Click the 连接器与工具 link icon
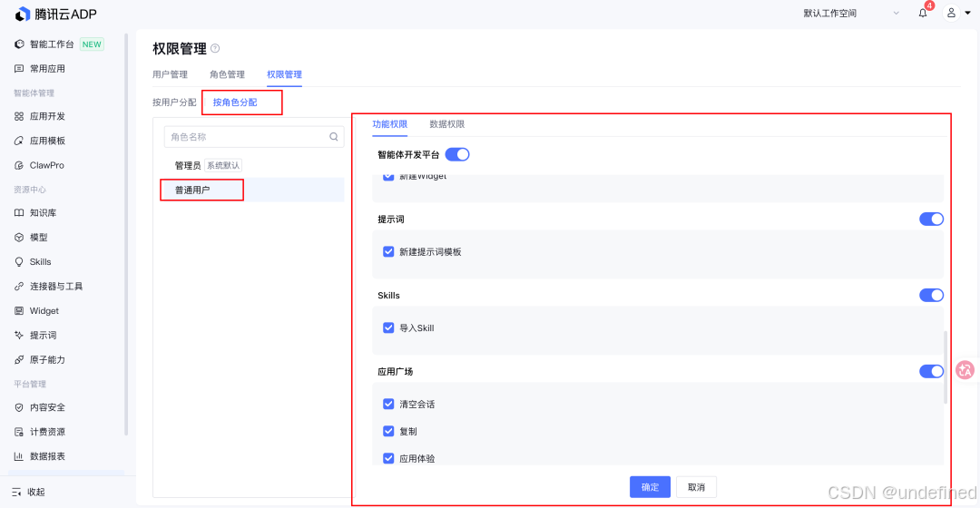 19,286
